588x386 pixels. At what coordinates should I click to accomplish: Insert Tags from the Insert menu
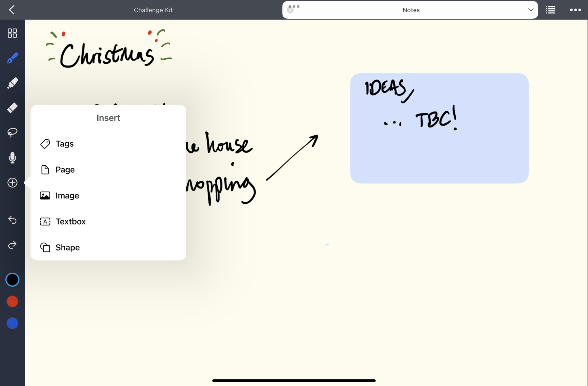coord(64,144)
